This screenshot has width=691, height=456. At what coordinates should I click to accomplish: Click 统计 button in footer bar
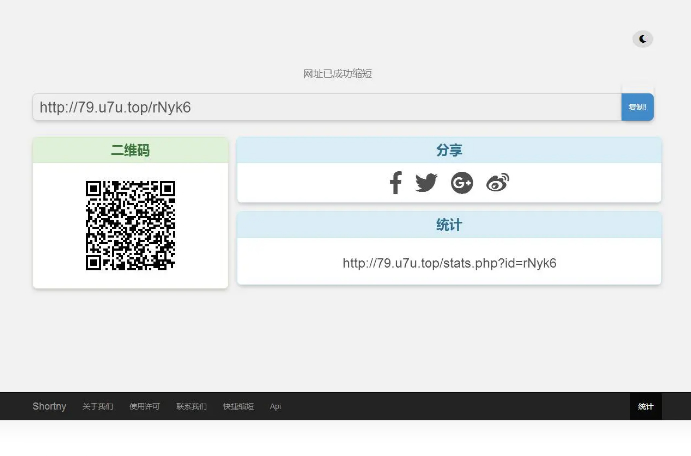(x=646, y=406)
